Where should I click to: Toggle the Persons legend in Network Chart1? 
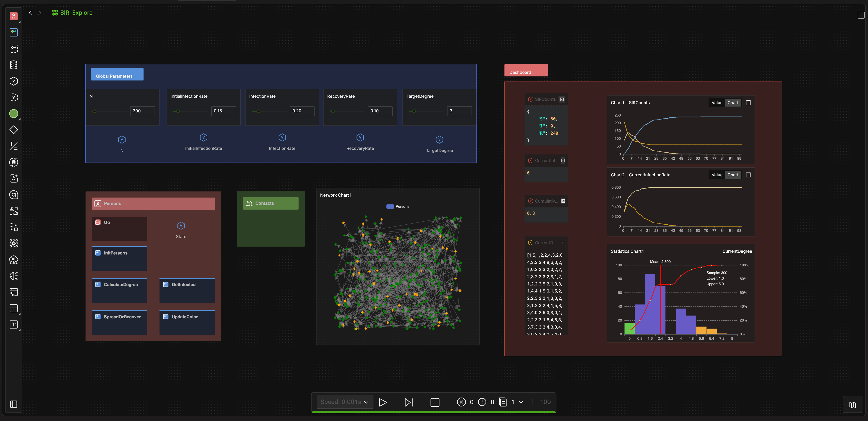398,207
